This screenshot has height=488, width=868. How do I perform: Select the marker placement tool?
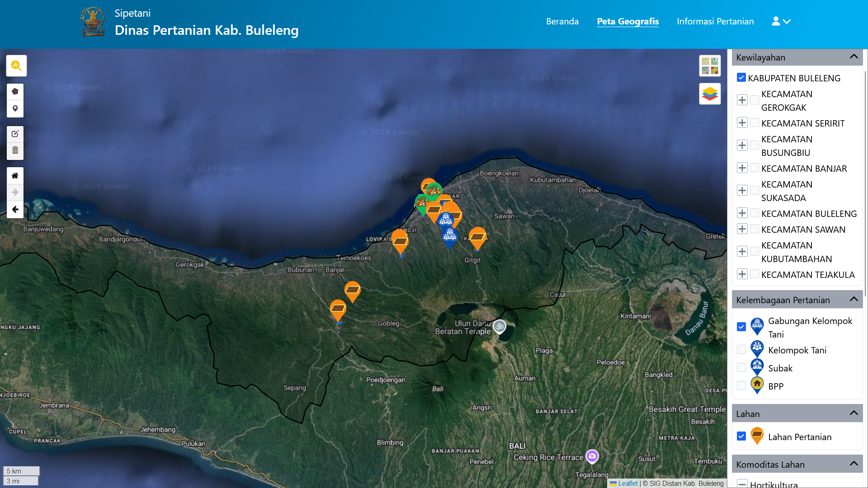pos(15,108)
